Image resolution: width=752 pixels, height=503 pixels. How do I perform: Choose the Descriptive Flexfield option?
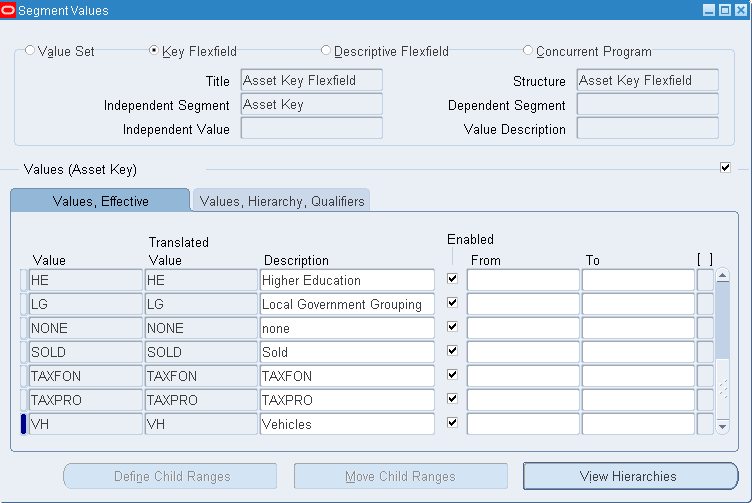[x=326, y=51]
